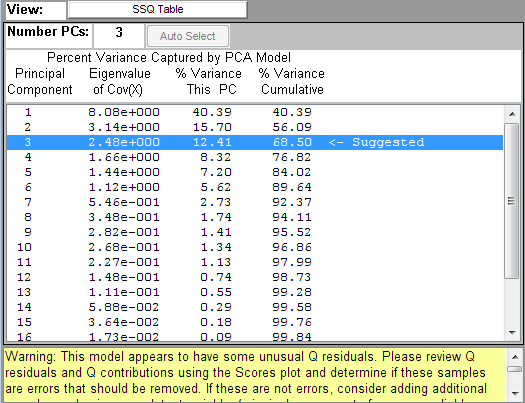Select principal component row 8 with cumulative 94.11
The height and width of the screenshot is (403, 525).
click(255, 217)
